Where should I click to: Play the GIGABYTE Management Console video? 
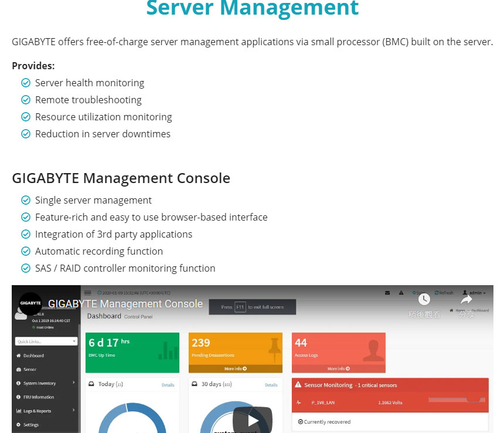pos(253,420)
